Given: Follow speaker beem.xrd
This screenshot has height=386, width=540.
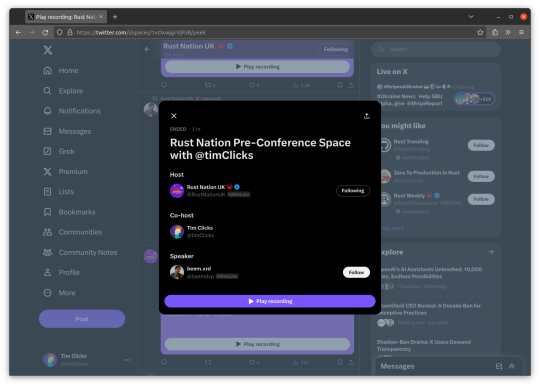Looking at the screenshot, I should coord(356,272).
